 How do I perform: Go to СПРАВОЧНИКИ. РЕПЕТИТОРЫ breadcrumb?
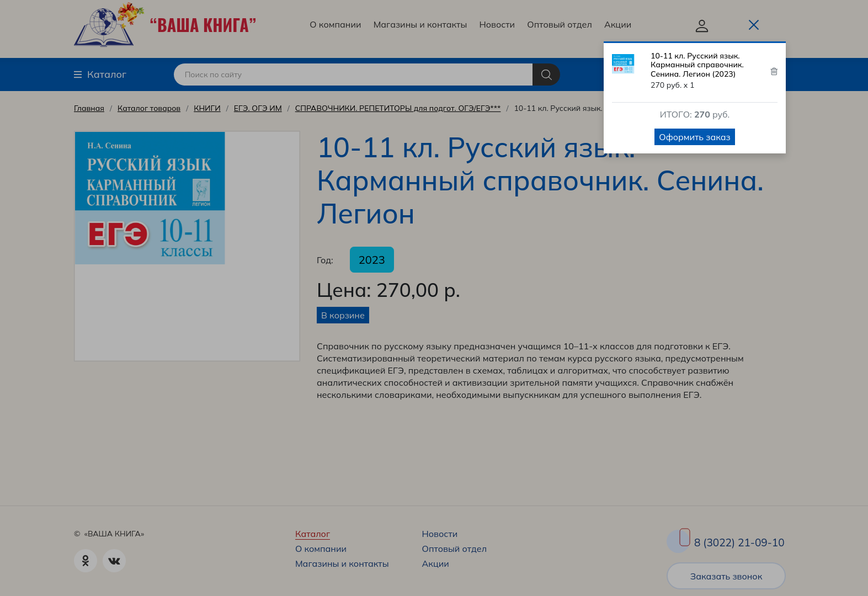398,108
